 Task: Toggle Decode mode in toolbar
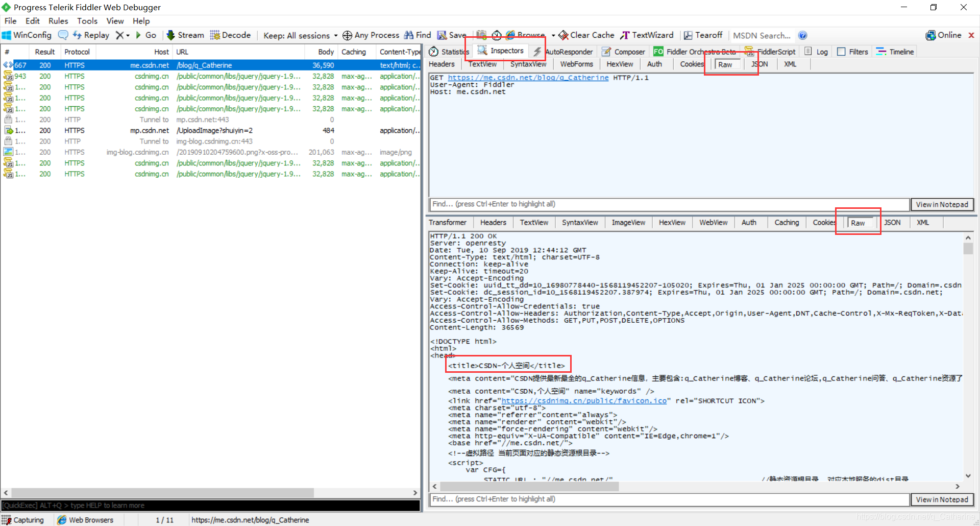[230, 35]
